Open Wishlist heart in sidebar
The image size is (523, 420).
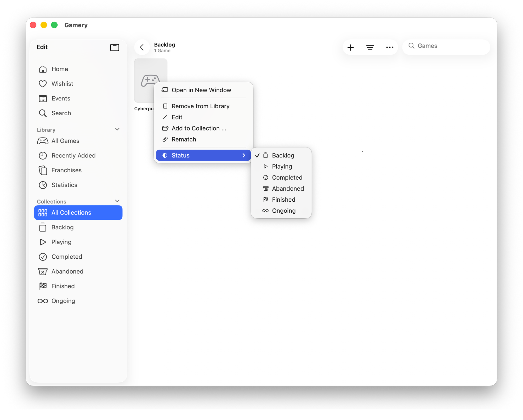(x=62, y=84)
